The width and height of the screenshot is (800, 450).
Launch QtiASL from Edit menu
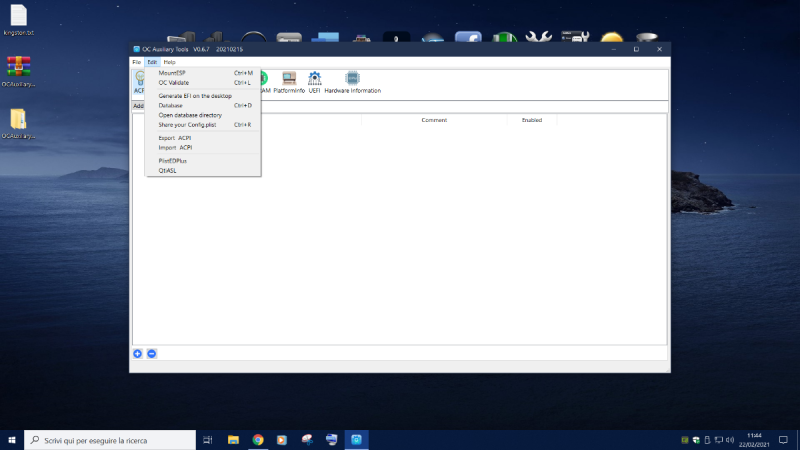(x=203, y=171)
